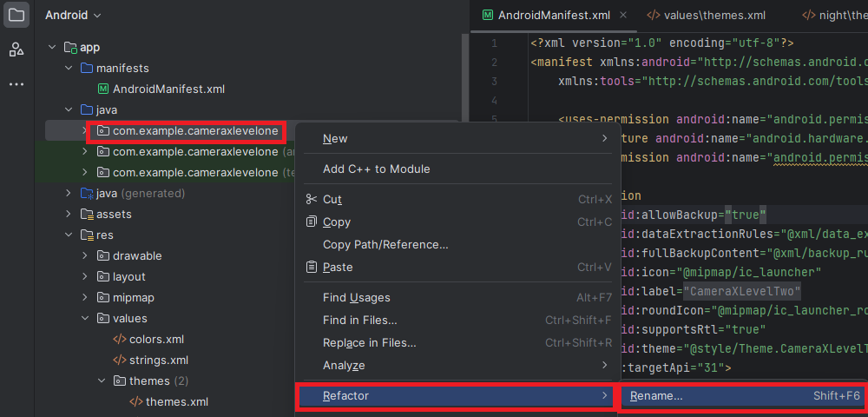Screen dimensions: 868x417
Task: Collapse the res folder
Action: 68,235
